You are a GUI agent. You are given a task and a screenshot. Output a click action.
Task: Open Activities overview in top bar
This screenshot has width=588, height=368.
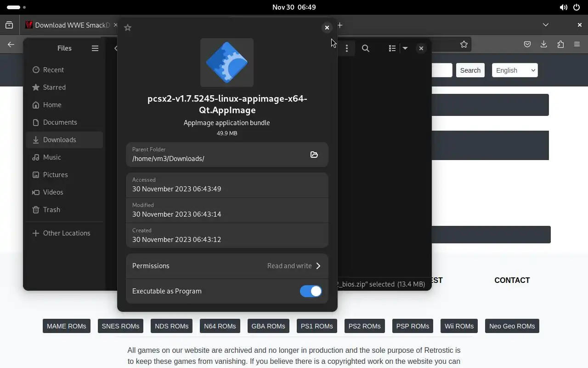(x=17, y=7)
